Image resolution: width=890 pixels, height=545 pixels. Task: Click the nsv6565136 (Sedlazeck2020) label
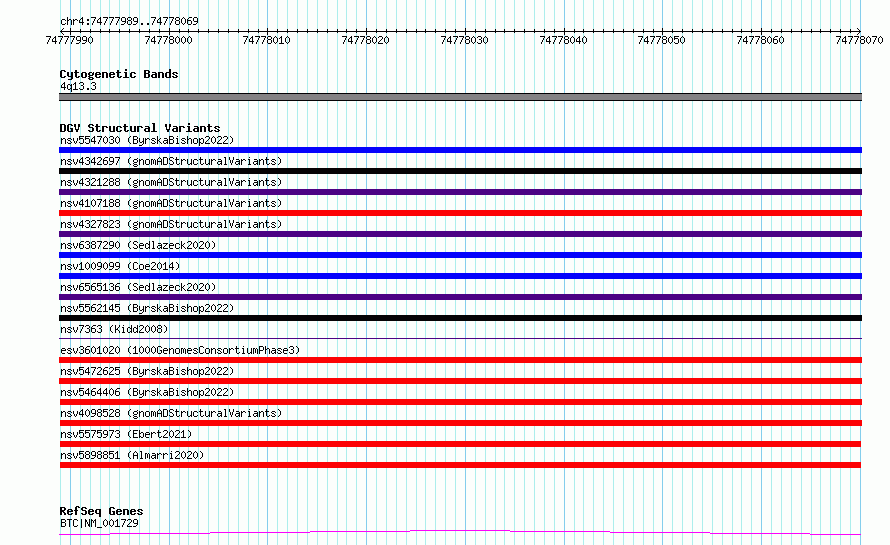(x=138, y=287)
